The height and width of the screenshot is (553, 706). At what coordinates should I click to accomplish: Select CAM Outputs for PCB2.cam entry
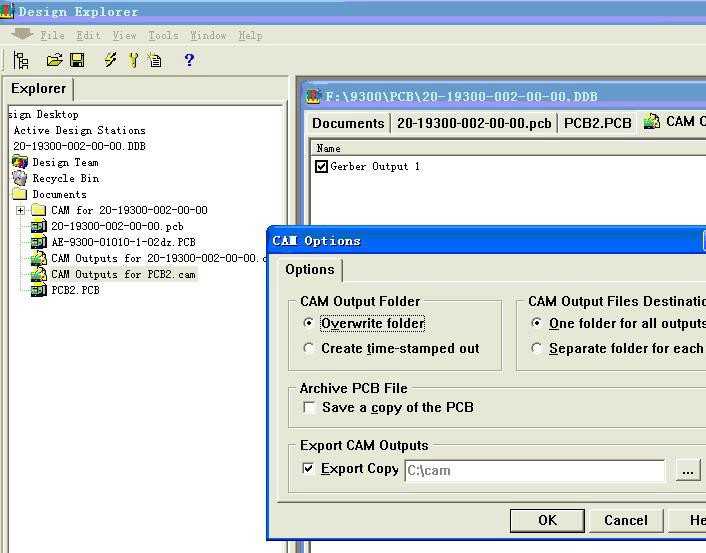(123, 274)
